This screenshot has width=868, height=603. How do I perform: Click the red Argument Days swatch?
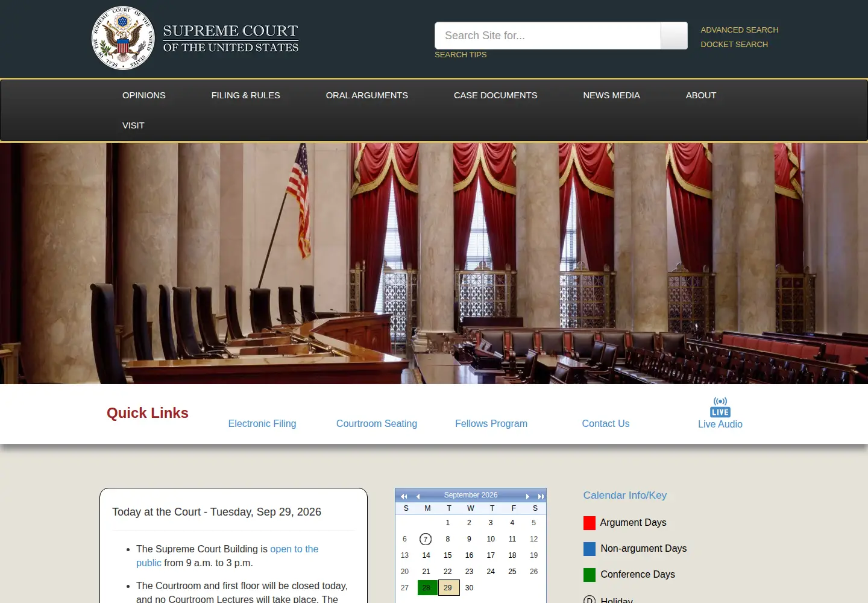point(589,523)
